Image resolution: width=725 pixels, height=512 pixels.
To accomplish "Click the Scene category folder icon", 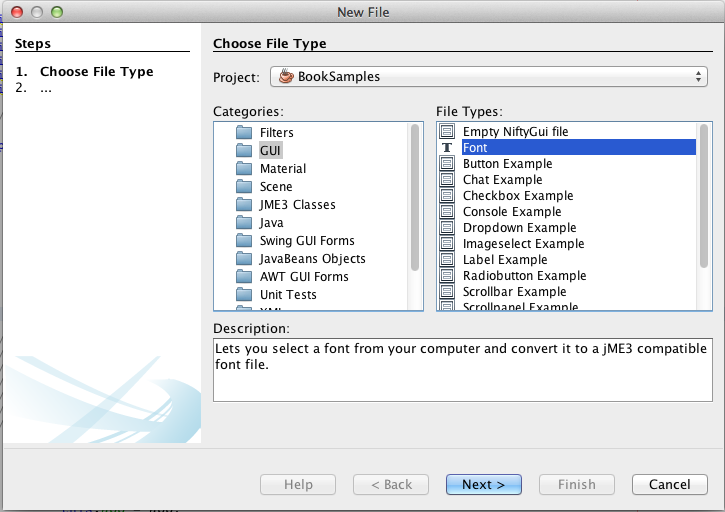I will click(x=244, y=187).
